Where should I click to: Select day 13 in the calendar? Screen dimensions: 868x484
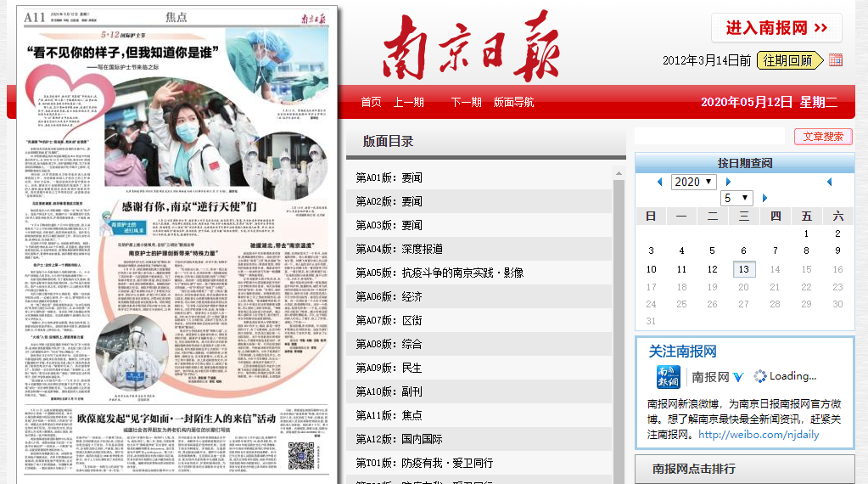pyautogui.click(x=743, y=269)
